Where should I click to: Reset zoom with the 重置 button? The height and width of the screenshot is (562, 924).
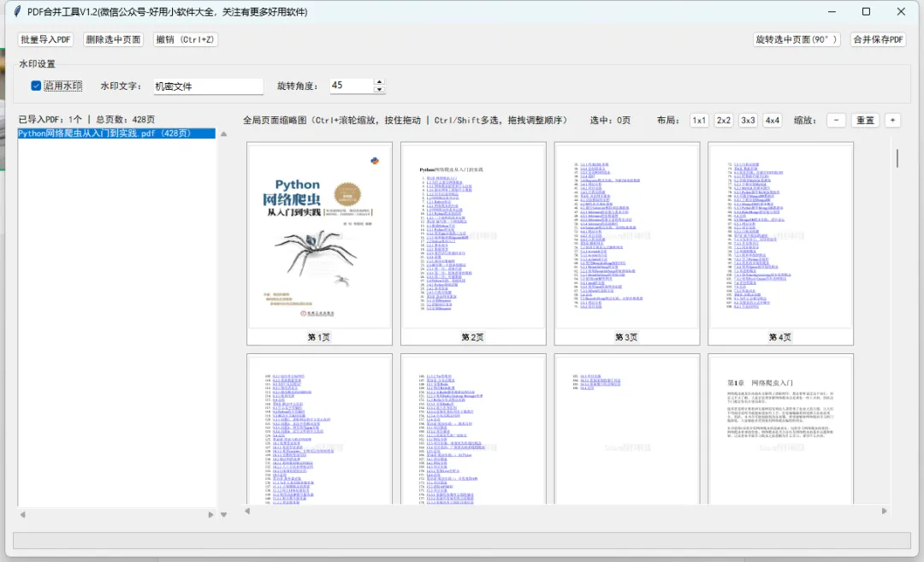click(x=865, y=120)
